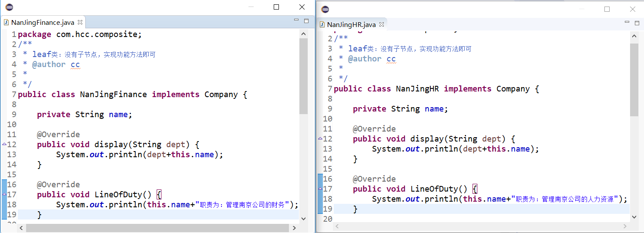Click line number 19 in NanJingFinance editor
Viewport: 644px width, 233px height.
tap(12, 215)
